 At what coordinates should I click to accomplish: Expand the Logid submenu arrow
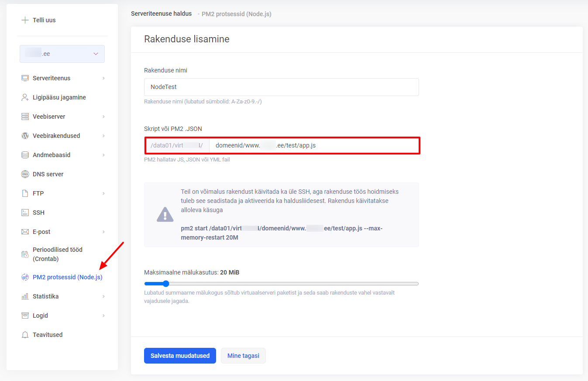[103, 316]
